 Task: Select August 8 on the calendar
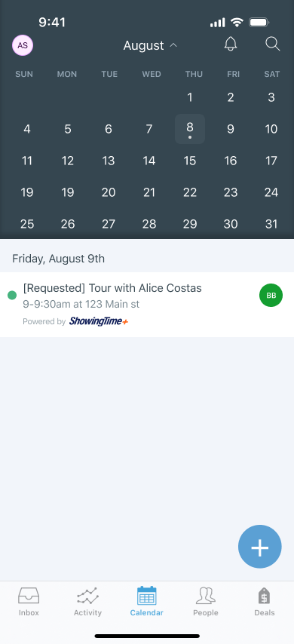pos(190,129)
